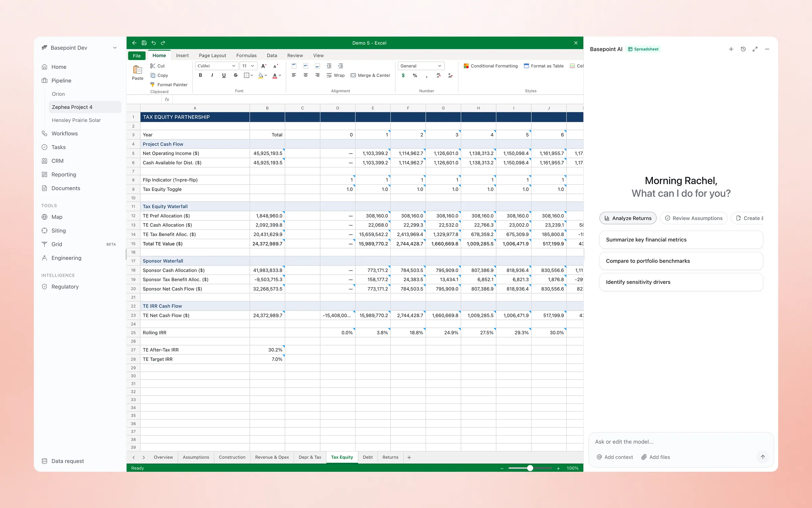
Task: Click the middle align icon
Action: click(x=306, y=66)
